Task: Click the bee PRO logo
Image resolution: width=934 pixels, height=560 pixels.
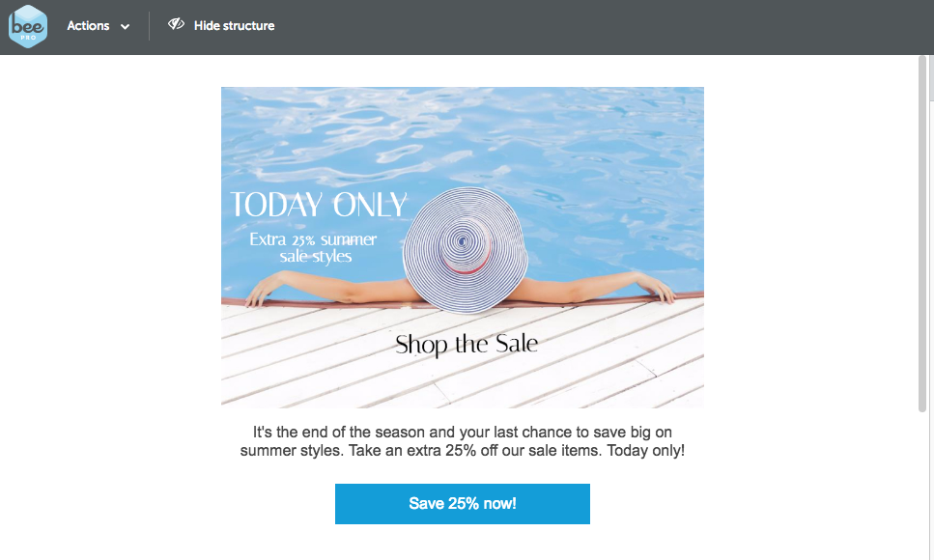Action: coord(28,26)
